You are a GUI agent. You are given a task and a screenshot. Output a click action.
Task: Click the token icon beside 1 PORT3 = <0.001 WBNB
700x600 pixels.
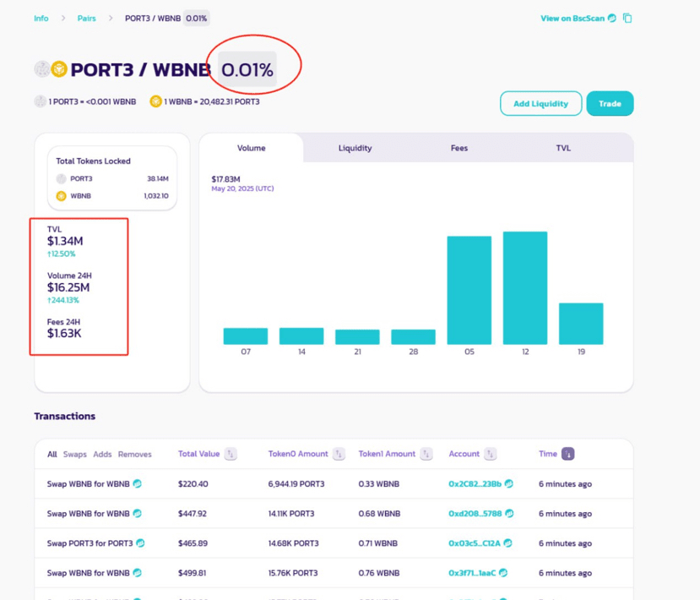pos(41,102)
